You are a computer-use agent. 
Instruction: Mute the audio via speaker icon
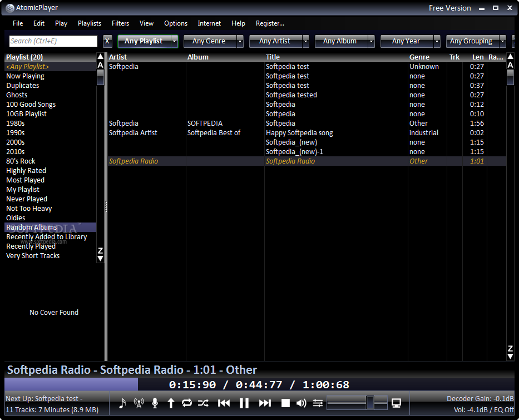point(301,403)
